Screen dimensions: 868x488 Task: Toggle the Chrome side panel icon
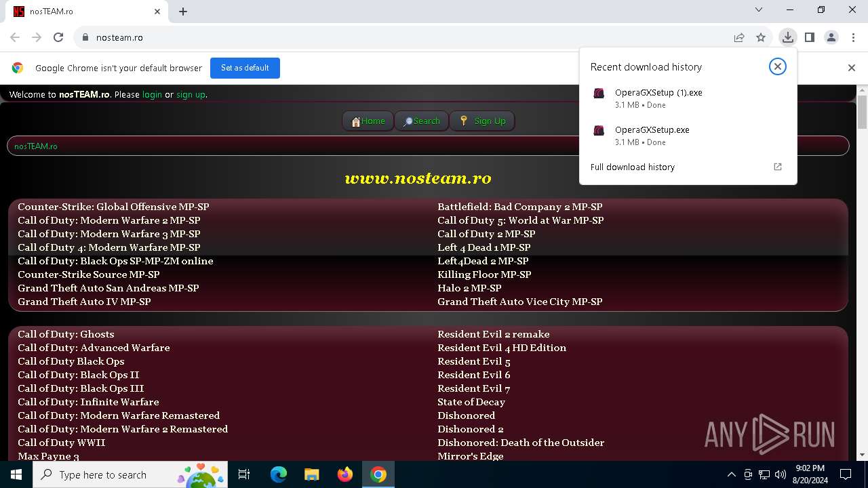pyautogui.click(x=810, y=37)
